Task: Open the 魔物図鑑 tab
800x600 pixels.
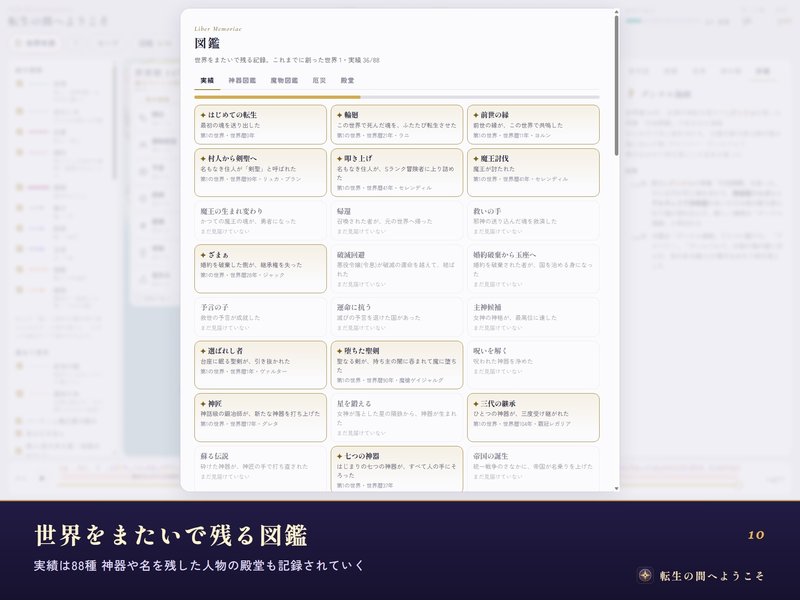Action: 284,81
